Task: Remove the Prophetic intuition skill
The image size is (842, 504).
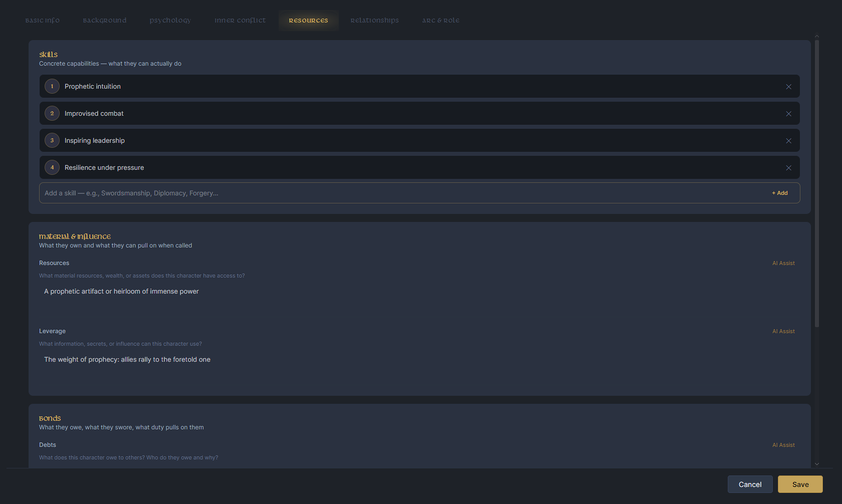Action: pyautogui.click(x=788, y=87)
